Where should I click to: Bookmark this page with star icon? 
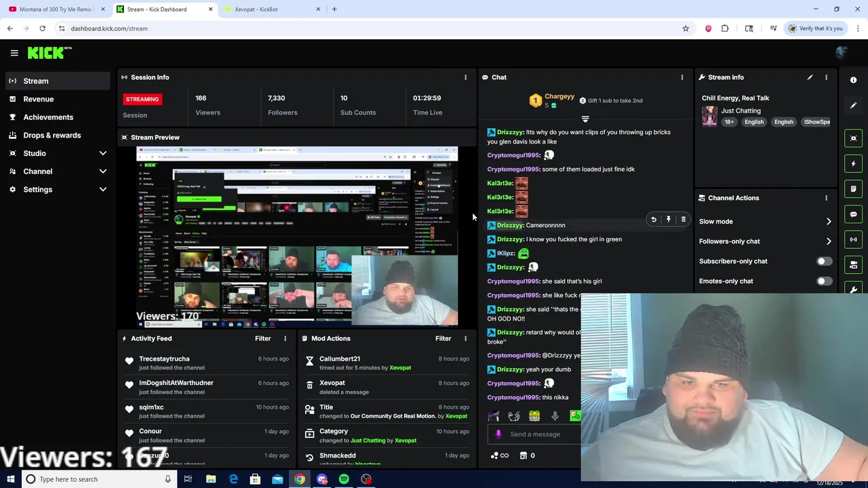[x=686, y=28]
